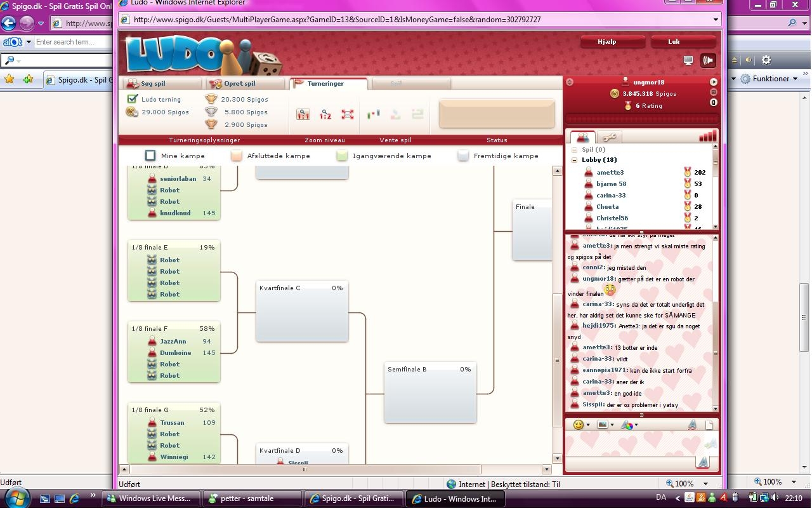Collapse the Lobby (18) group

pos(575,160)
